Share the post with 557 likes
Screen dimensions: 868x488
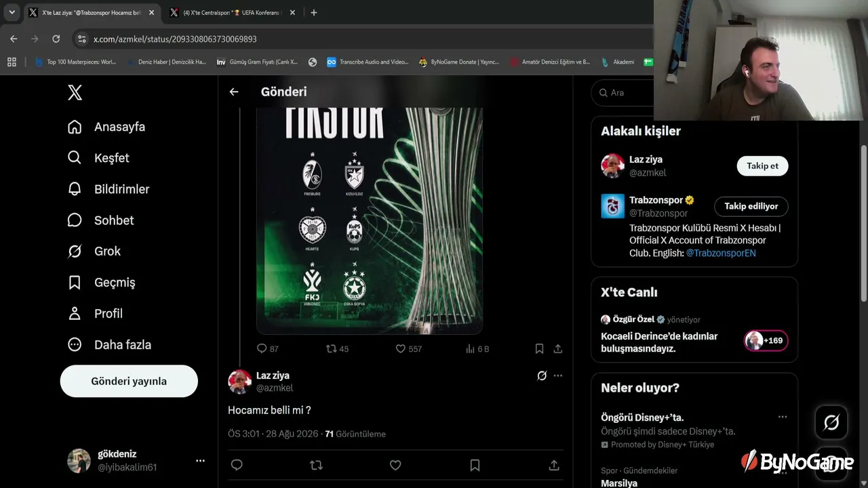click(558, 349)
